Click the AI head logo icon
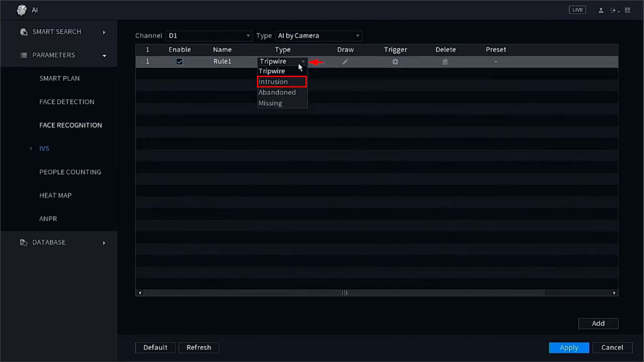The image size is (644, 362). 22,10
